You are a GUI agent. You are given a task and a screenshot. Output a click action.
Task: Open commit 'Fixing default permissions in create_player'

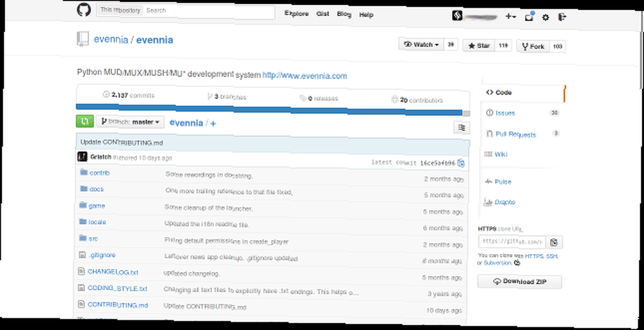(x=226, y=241)
